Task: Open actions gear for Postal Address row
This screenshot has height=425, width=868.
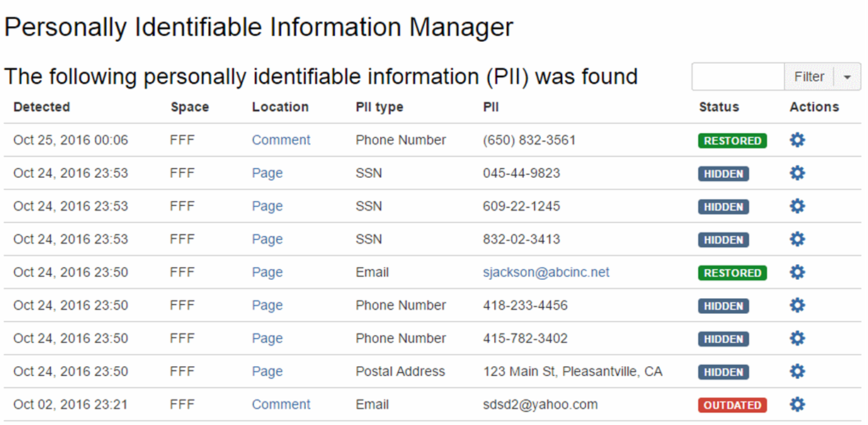Action: (x=797, y=371)
